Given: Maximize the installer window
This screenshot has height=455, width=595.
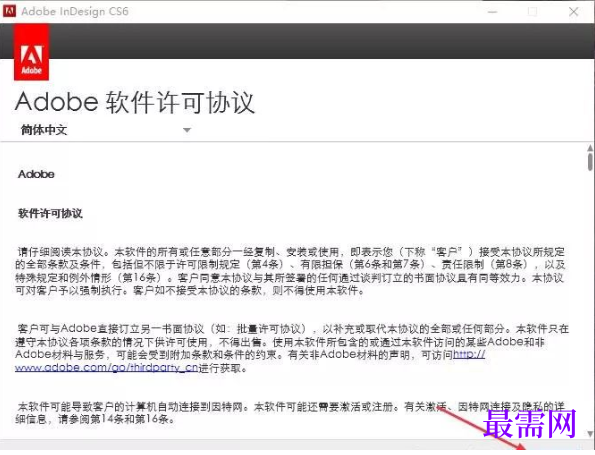Looking at the screenshot, I should coord(533,12).
